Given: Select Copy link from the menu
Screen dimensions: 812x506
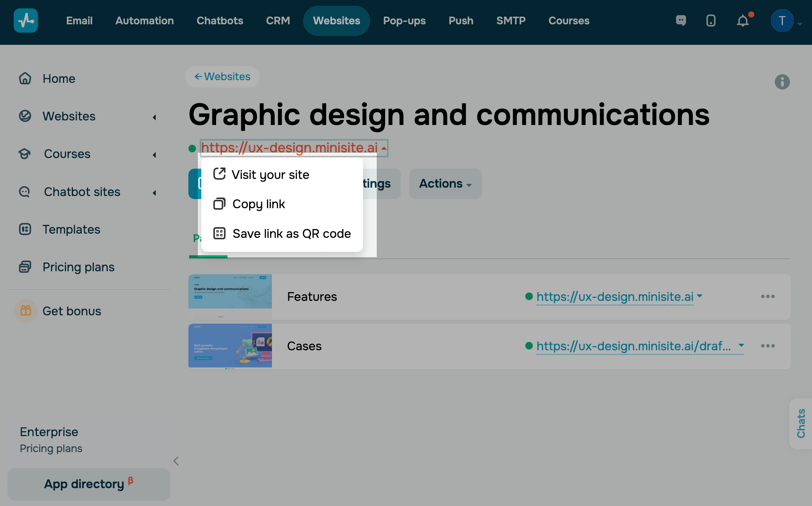Looking at the screenshot, I should click(259, 204).
